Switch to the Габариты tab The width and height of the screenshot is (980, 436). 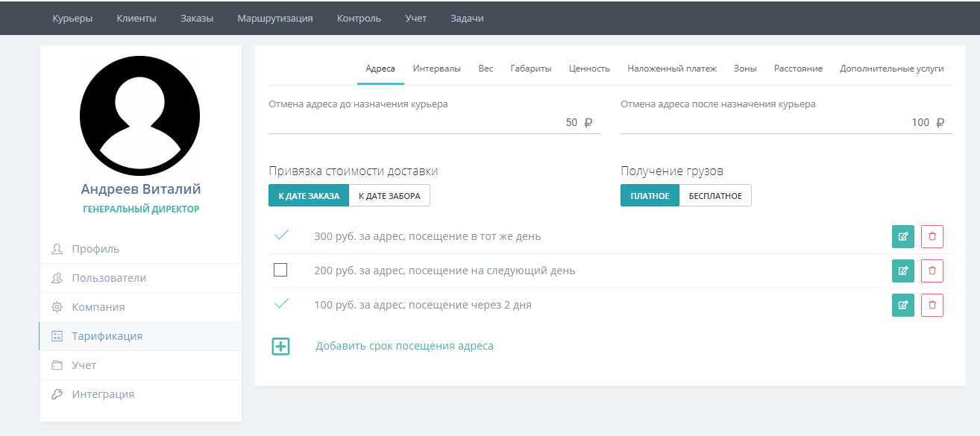531,69
